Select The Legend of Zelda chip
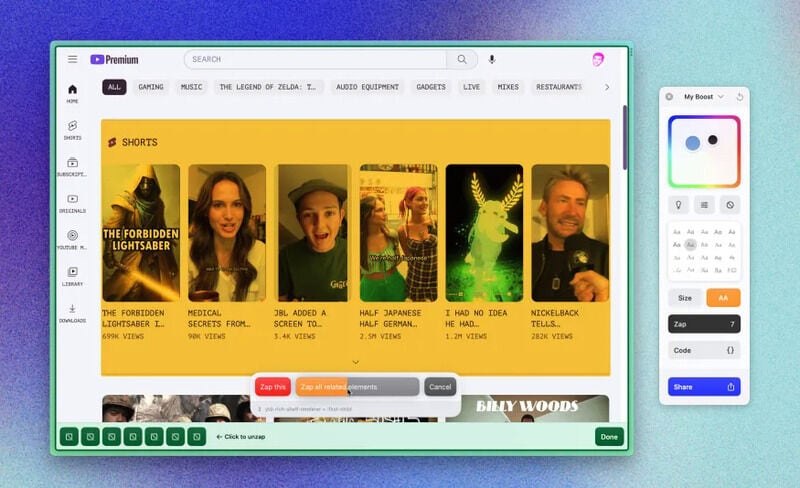Image resolution: width=800 pixels, height=488 pixels. coord(268,87)
